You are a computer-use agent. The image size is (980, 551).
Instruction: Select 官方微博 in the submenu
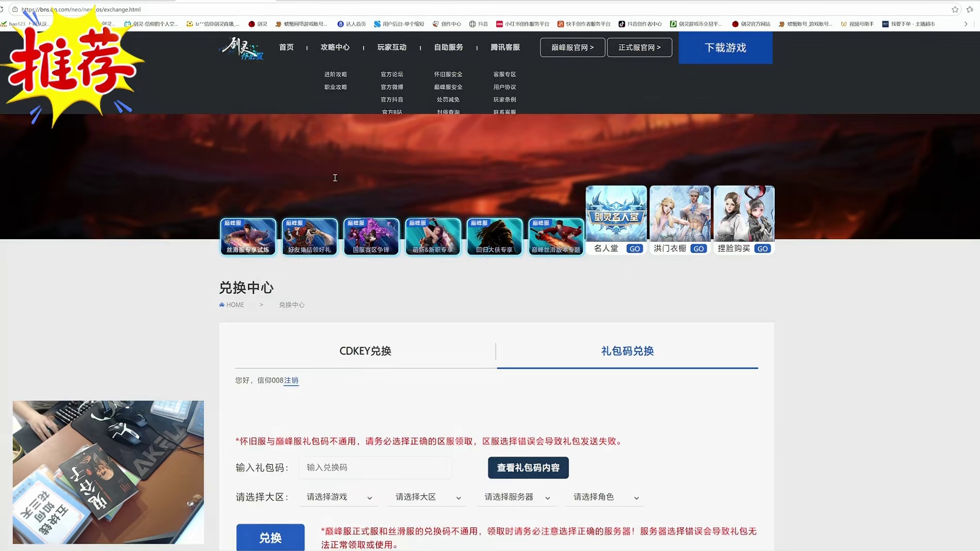tap(392, 87)
